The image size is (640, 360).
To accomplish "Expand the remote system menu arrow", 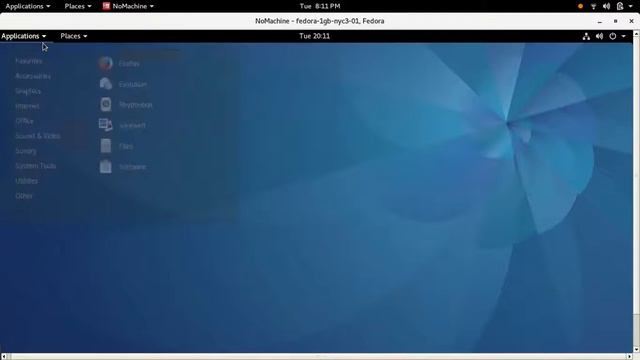I will [x=624, y=36].
